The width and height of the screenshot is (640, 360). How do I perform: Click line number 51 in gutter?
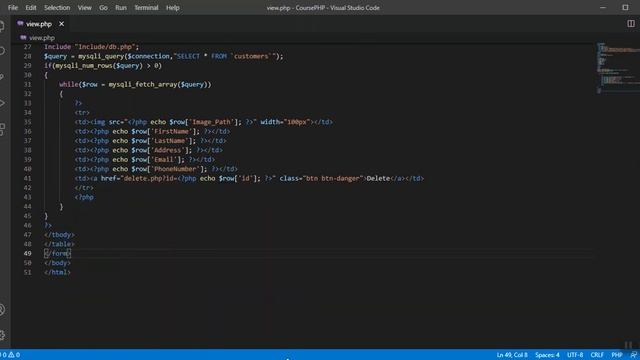(27, 272)
